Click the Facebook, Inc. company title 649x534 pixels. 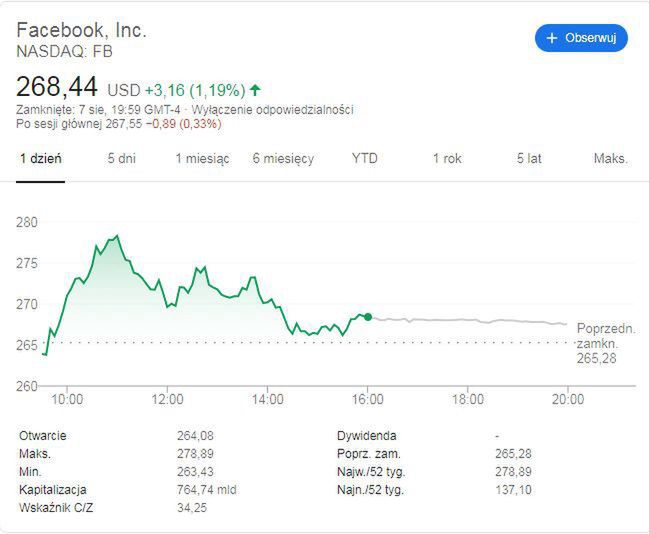click(x=81, y=30)
